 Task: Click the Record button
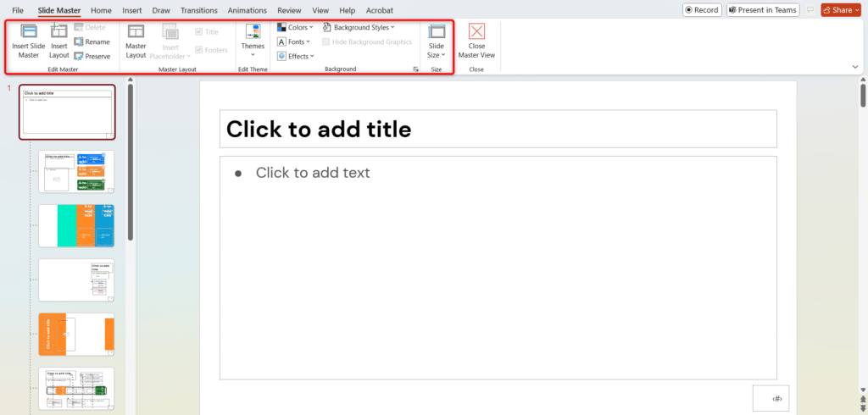point(702,10)
